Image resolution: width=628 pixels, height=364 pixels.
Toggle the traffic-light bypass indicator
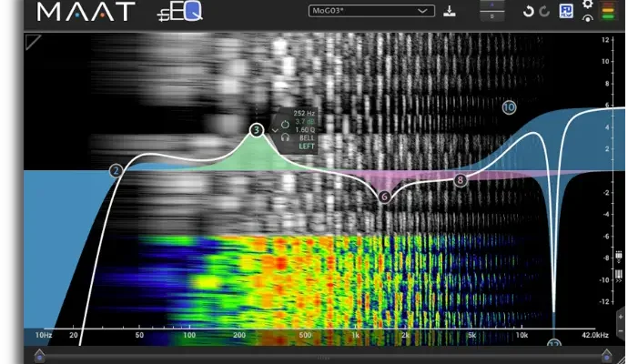(610, 12)
